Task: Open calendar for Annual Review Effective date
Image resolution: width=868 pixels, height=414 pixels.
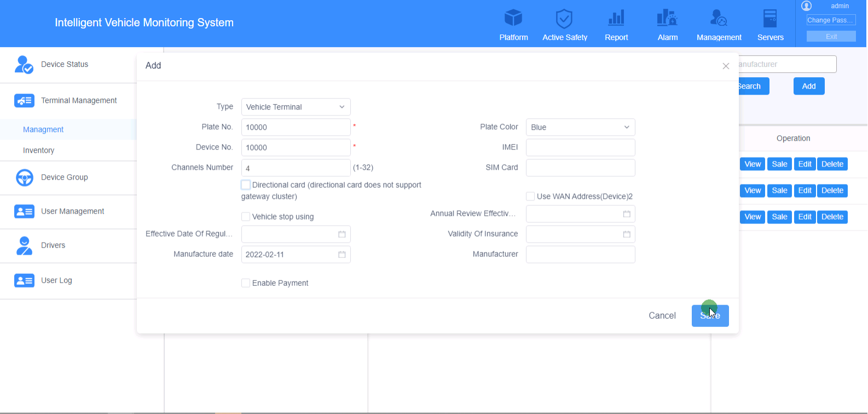Action: tap(627, 214)
